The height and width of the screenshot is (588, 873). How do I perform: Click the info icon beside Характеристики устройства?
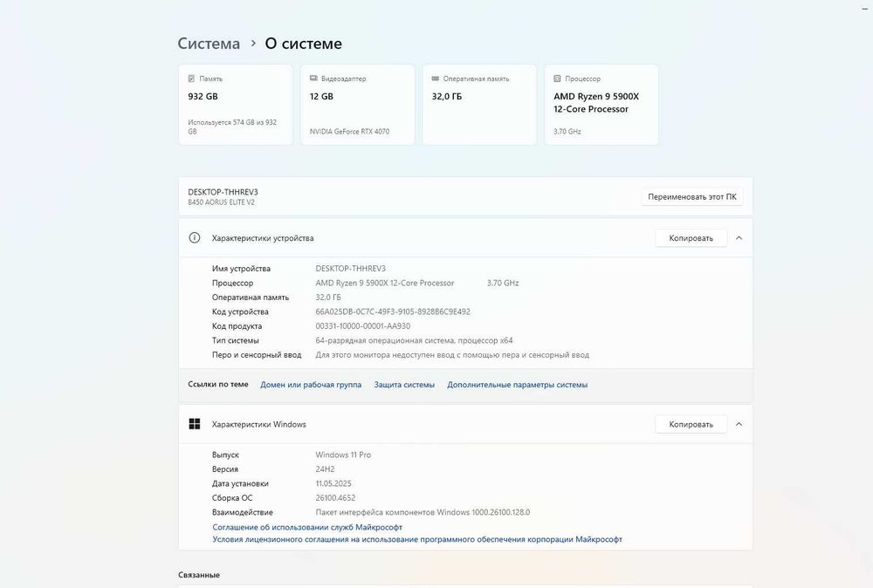[x=195, y=238]
